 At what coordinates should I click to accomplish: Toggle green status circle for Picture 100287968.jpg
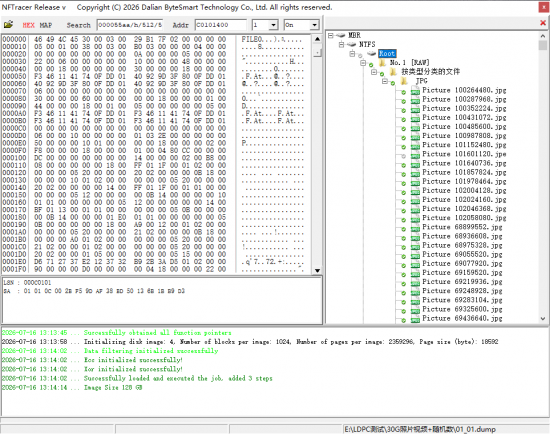(403, 101)
